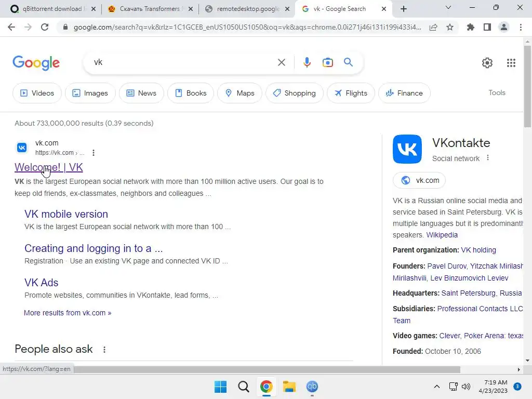Open qBittorrent from the taskbar
532x399 pixels.
pos(312,386)
